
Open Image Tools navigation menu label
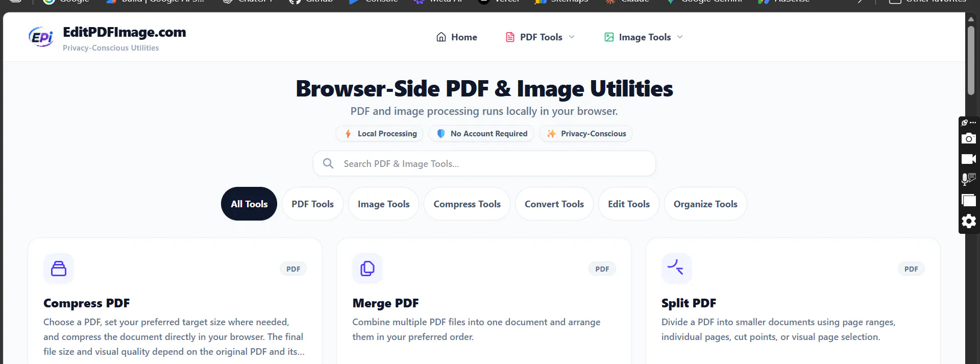pos(645,37)
